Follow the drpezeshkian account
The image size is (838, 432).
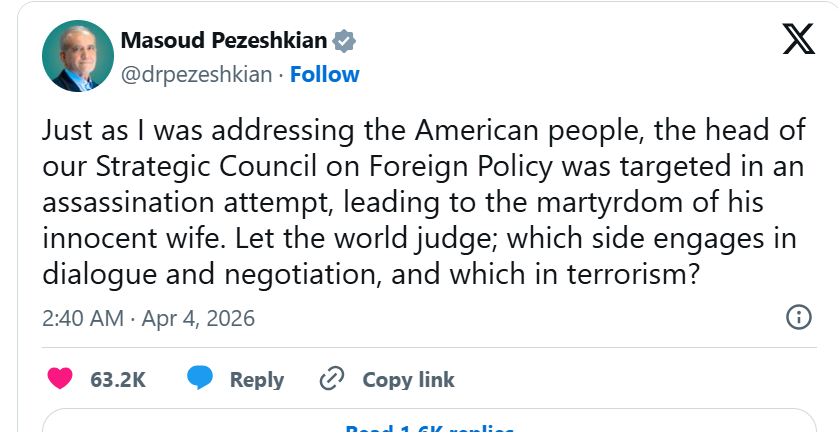(x=325, y=74)
